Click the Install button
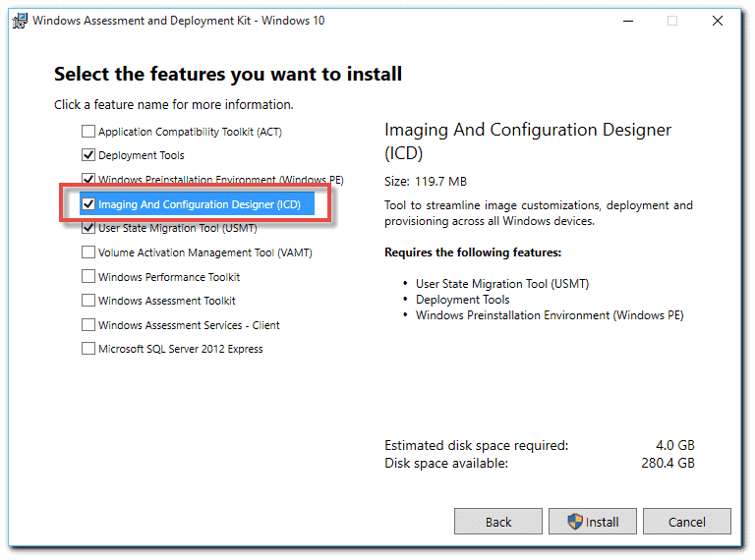The height and width of the screenshot is (560, 755). click(592, 522)
